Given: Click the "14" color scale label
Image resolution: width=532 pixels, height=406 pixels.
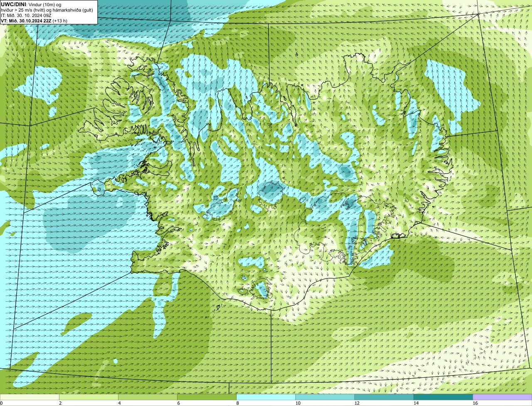Looking at the screenshot, I should [x=416, y=403].
